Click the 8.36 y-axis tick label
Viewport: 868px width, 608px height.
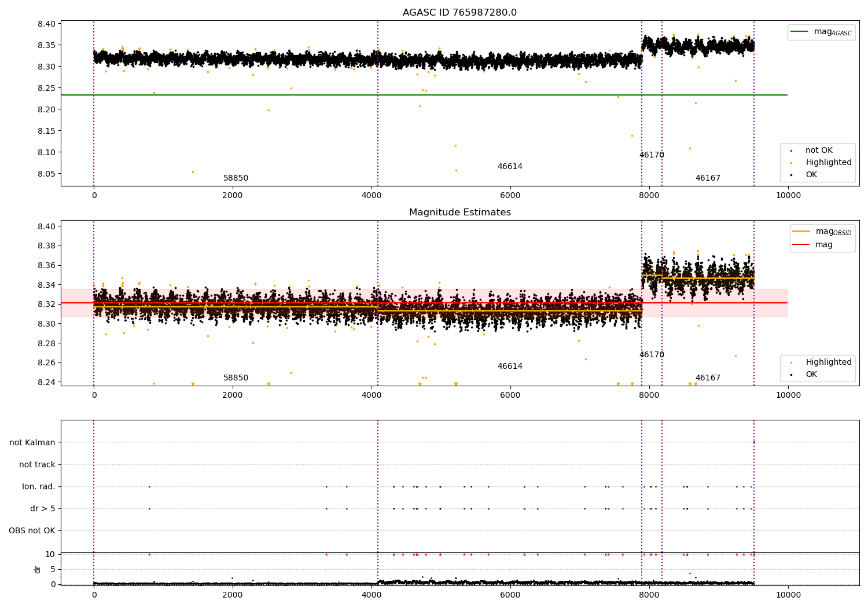[46, 265]
